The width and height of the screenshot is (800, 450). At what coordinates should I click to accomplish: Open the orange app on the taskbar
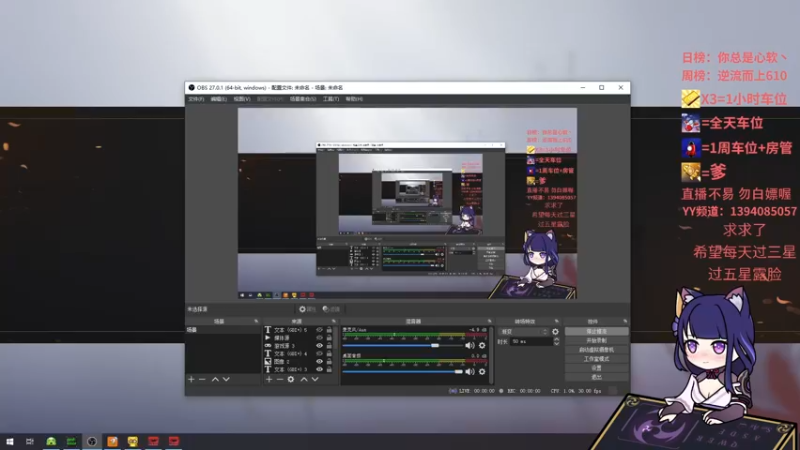point(112,441)
